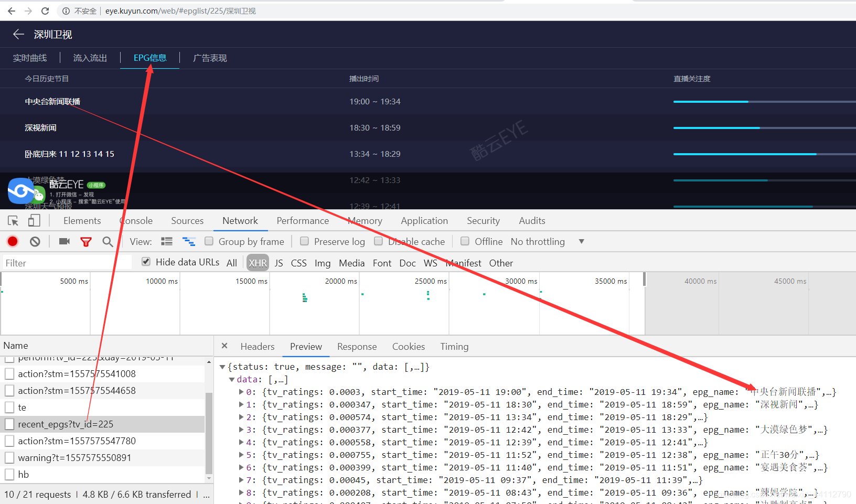Viewport: 856px width, 504px height.
Task: Collapse the data array node
Action: click(232, 379)
